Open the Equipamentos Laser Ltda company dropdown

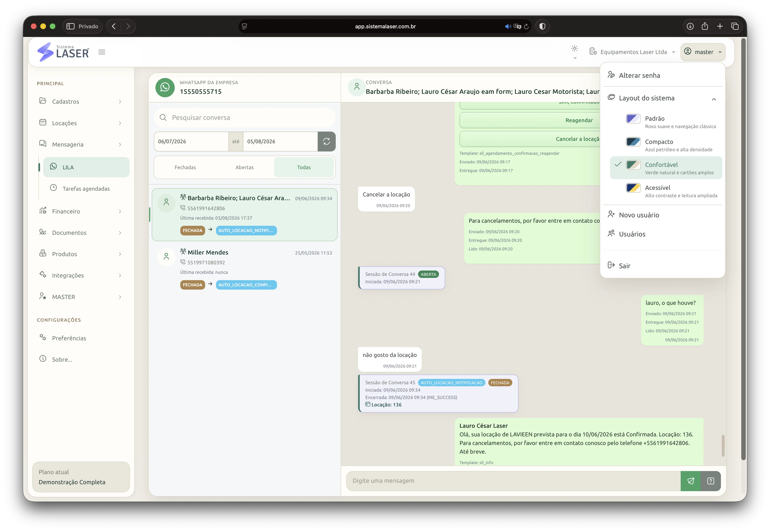pyautogui.click(x=632, y=52)
